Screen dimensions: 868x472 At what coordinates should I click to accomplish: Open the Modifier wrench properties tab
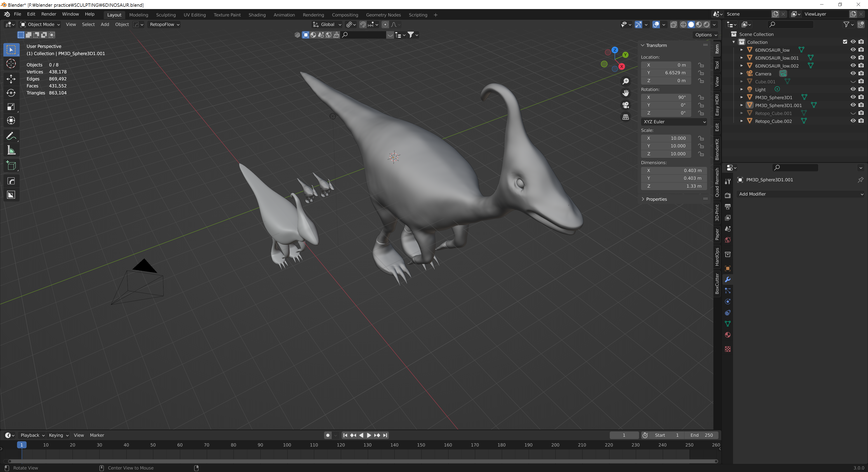pos(728,279)
